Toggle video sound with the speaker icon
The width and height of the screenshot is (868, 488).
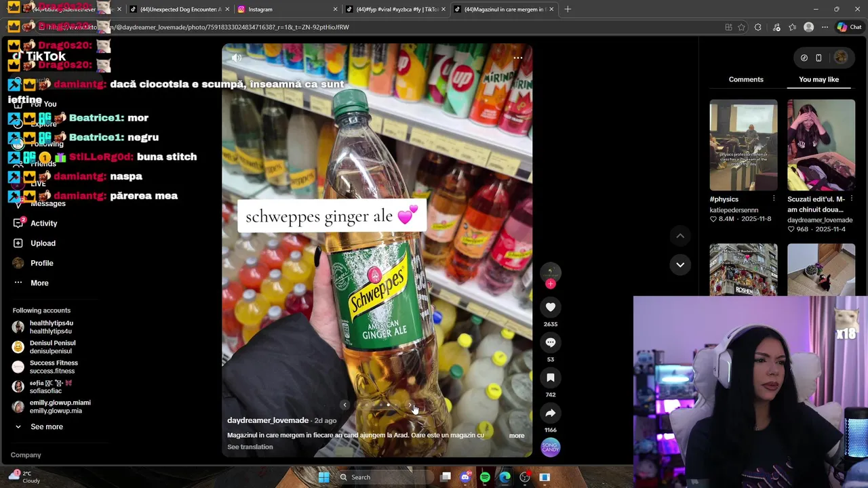point(237,58)
